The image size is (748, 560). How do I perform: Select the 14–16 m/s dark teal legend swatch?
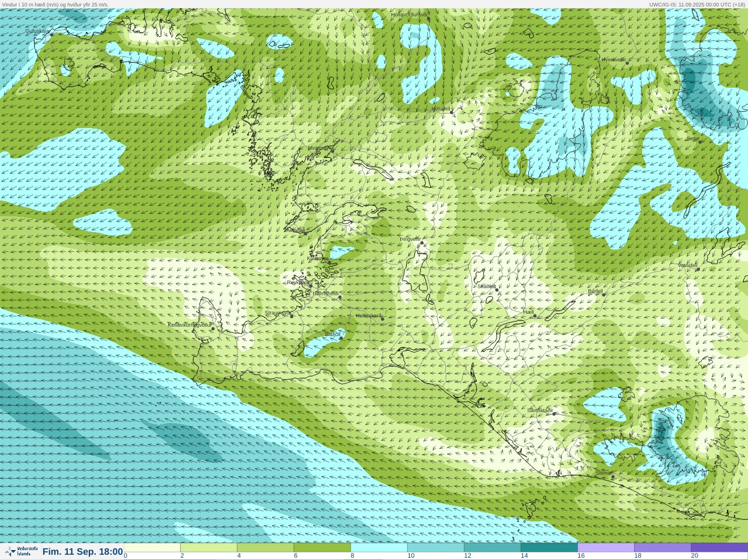pos(549,548)
